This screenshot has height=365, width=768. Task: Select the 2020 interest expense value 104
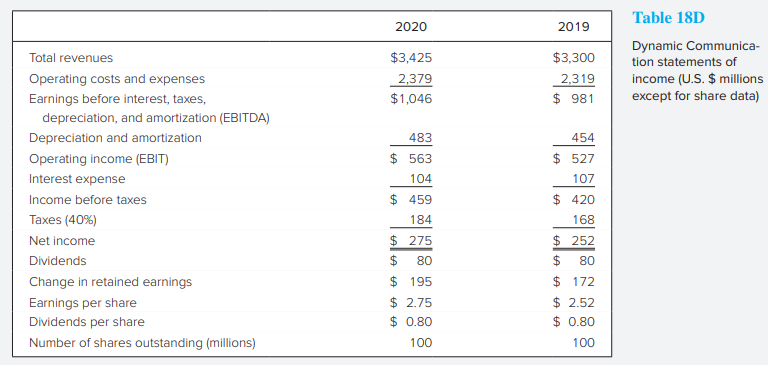(x=420, y=179)
